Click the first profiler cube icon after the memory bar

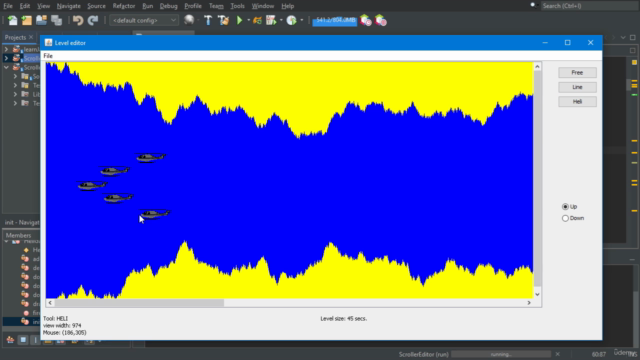pyautogui.click(x=366, y=20)
